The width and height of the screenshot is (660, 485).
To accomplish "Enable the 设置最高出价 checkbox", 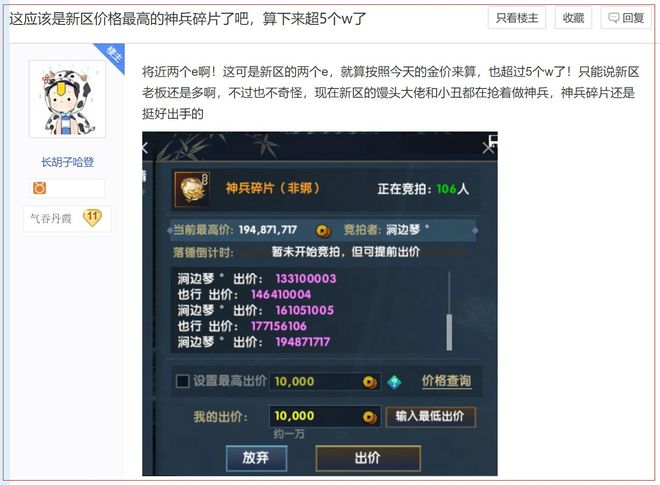I will tap(183, 381).
